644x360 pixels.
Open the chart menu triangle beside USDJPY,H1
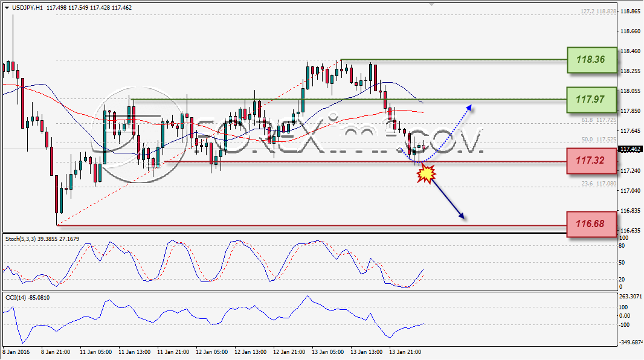[7, 8]
